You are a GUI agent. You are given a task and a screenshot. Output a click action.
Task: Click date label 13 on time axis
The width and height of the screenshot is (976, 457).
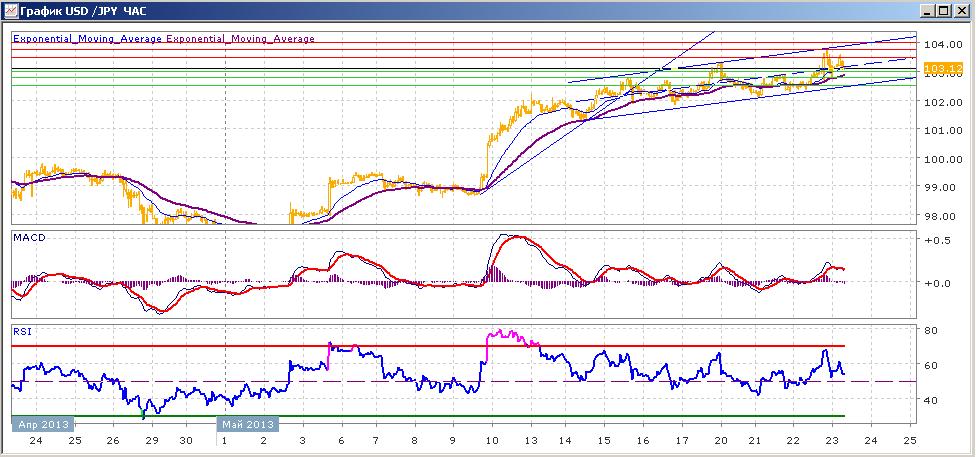pos(530,440)
